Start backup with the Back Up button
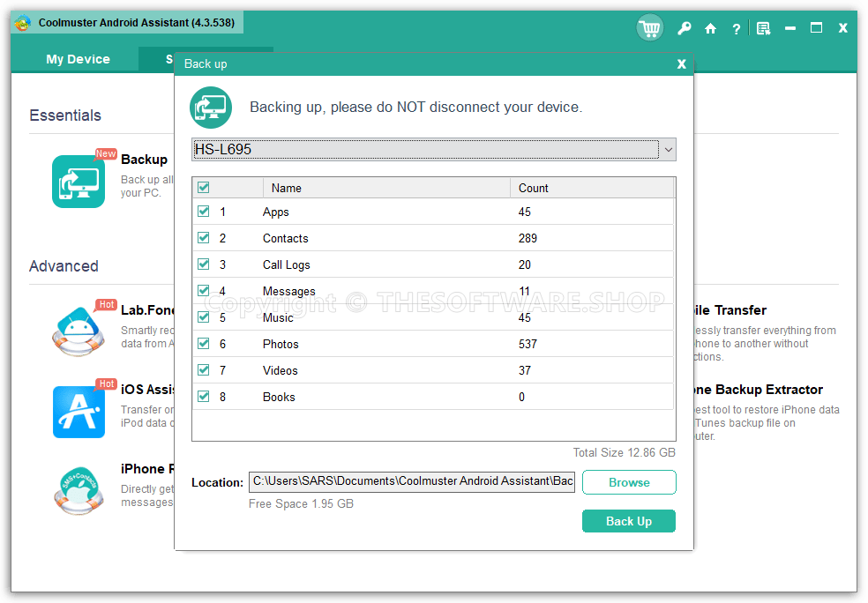 [629, 521]
